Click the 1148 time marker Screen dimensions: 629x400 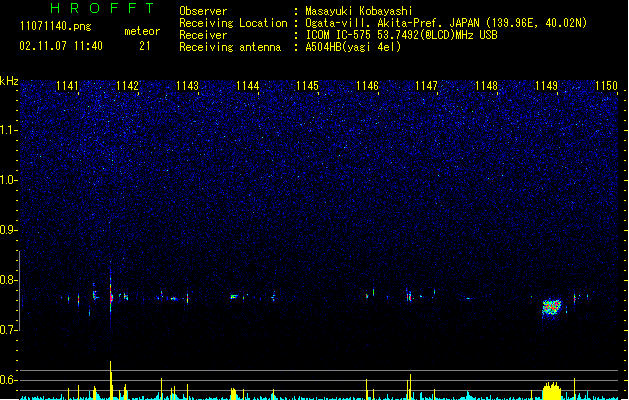[x=486, y=86]
